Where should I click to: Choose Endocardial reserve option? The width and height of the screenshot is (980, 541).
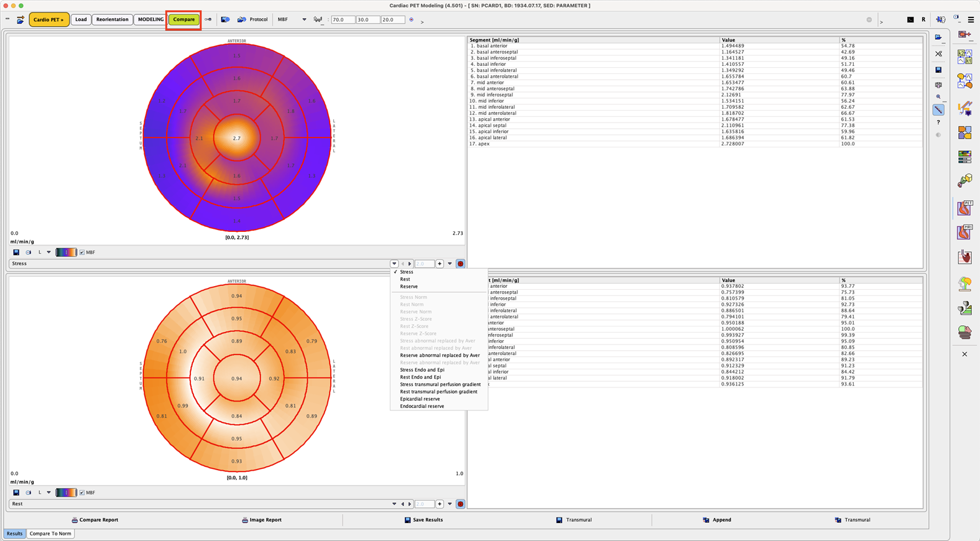438,406
